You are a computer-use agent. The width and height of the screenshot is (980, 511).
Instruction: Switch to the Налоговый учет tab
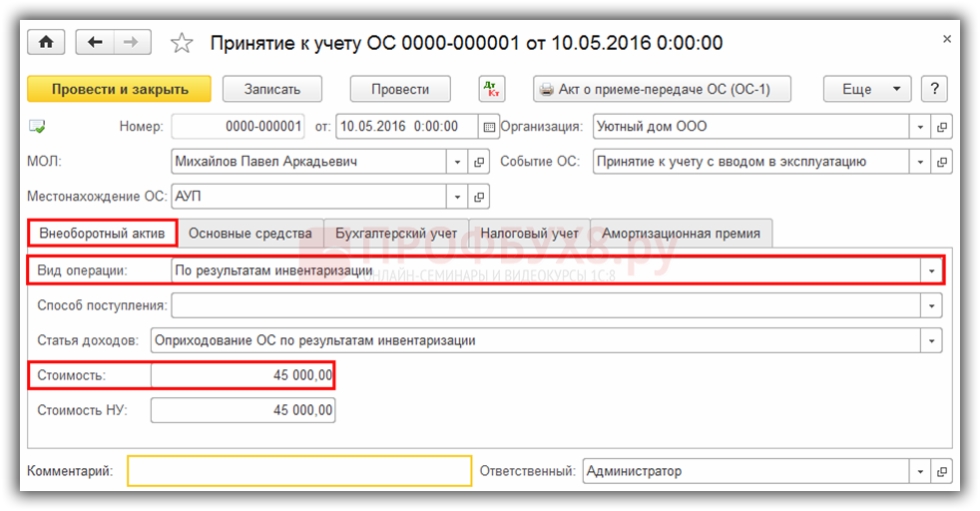529,233
